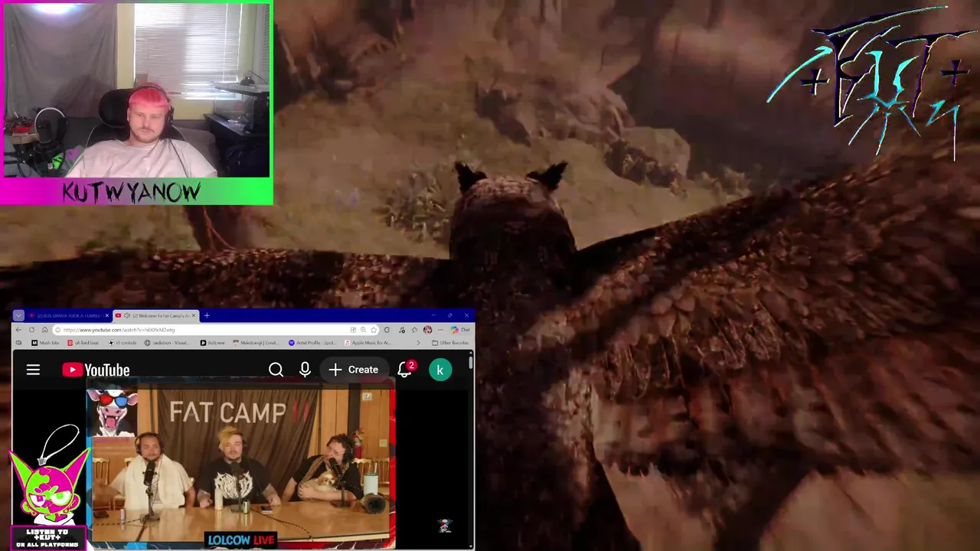Close the 'BUS DRIVER TOOK A TUMBLE' tab
The width and height of the screenshot is (980, 551).
coord(107,315)
